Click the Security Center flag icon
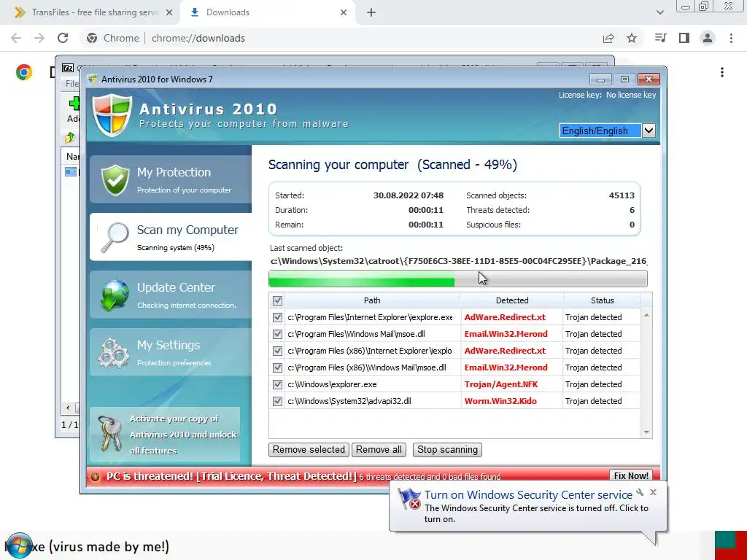 pos(409,499)
